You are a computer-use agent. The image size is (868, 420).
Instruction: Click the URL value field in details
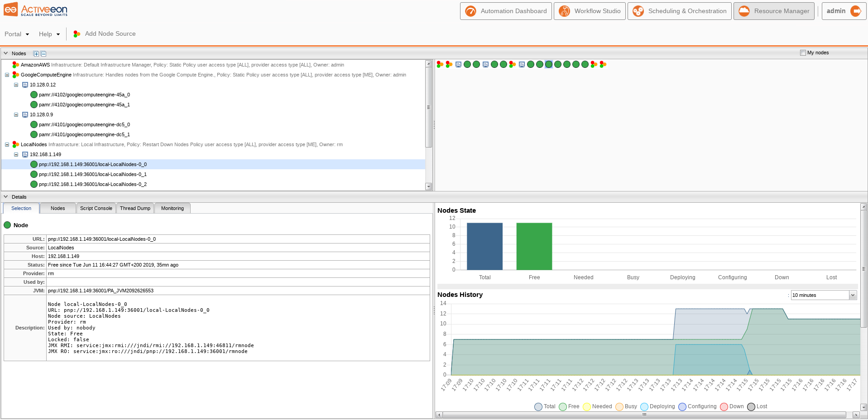(x=238, y=239)
